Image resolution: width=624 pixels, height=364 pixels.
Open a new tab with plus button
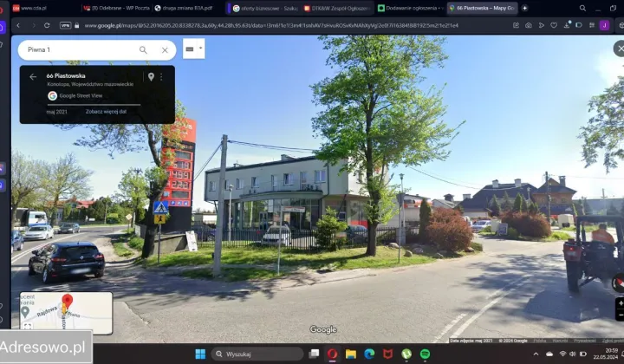tap(525, 8)
